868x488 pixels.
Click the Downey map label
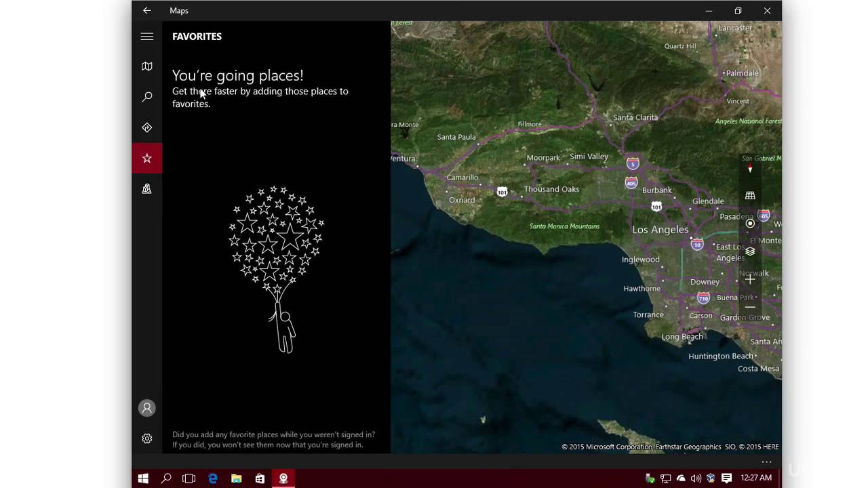pyautogui.click(x=705, y=282)
